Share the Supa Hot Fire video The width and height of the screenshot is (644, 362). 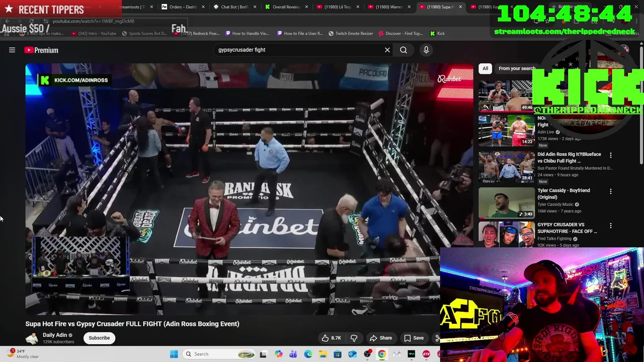(x=381, y=338)
